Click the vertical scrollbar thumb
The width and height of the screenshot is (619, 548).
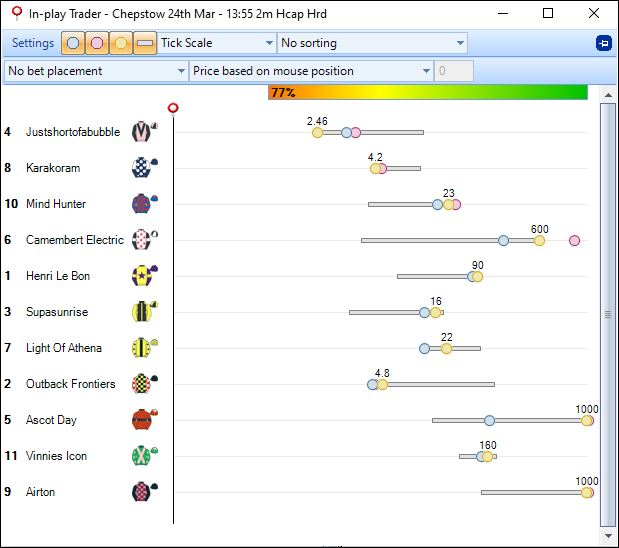(x=608, y=315)
